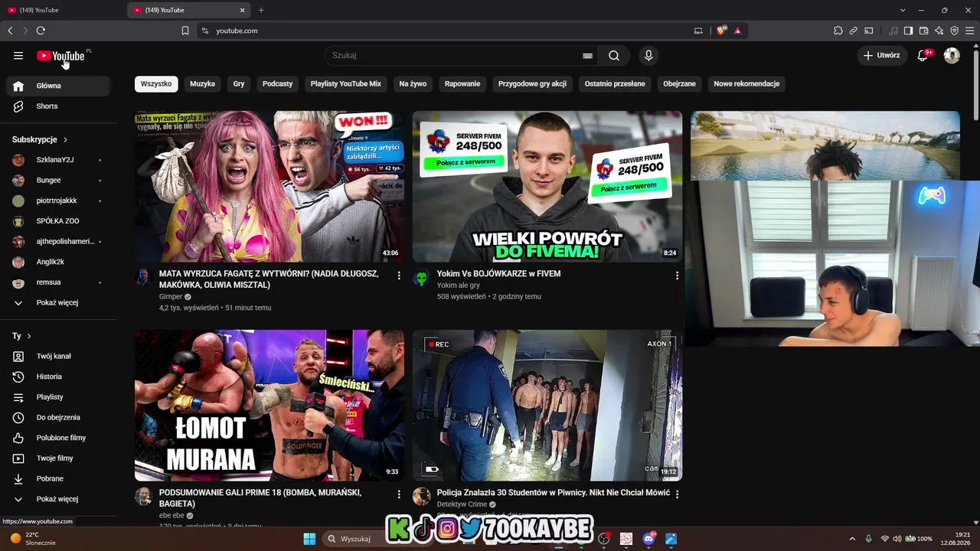Show more items below Pobrane

(58, 499)
